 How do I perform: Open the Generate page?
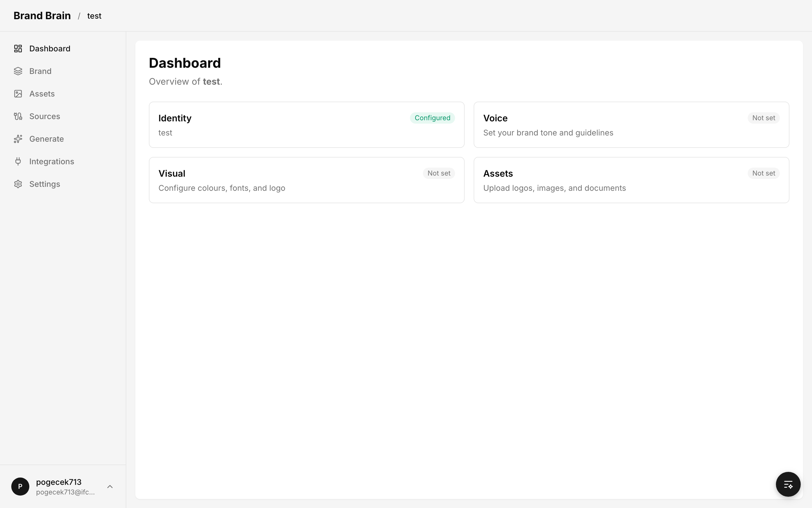click(x=63, y=139)
